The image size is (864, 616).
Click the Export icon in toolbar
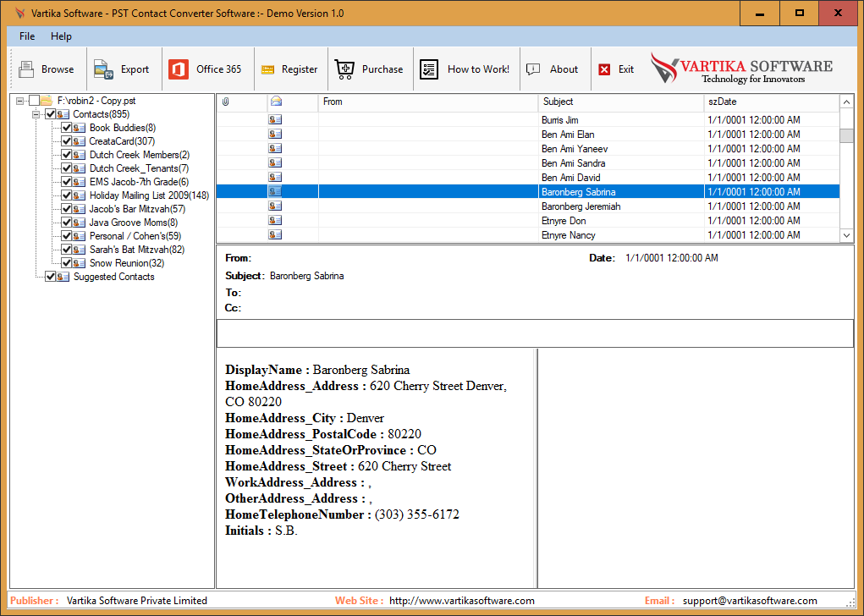[x=103, y=69]
